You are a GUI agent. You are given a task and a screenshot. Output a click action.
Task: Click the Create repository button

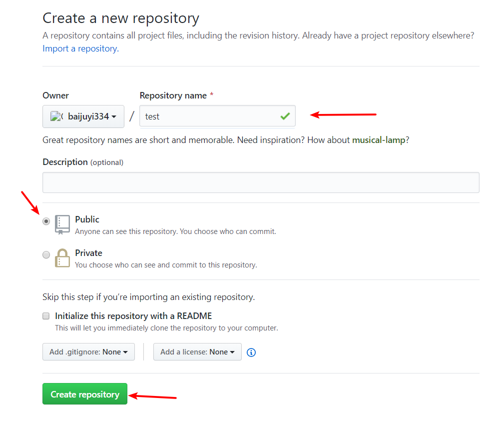[85, 394]
